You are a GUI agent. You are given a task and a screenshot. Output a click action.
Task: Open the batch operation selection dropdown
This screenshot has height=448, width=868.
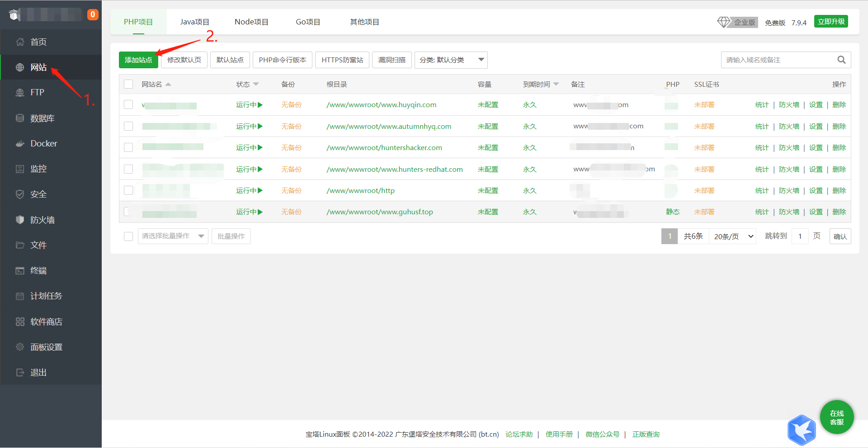(x=173, y=236)
